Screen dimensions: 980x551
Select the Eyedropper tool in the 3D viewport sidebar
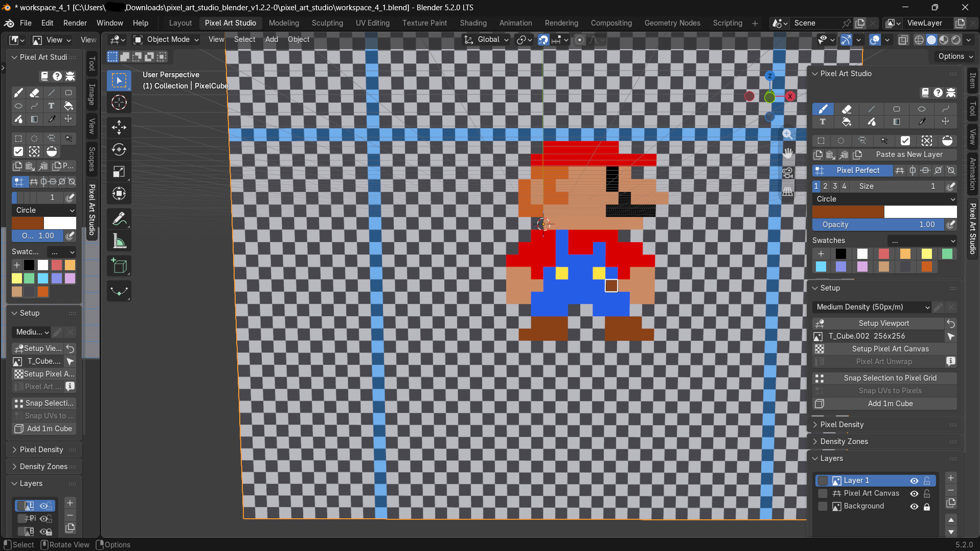point(921,122)
